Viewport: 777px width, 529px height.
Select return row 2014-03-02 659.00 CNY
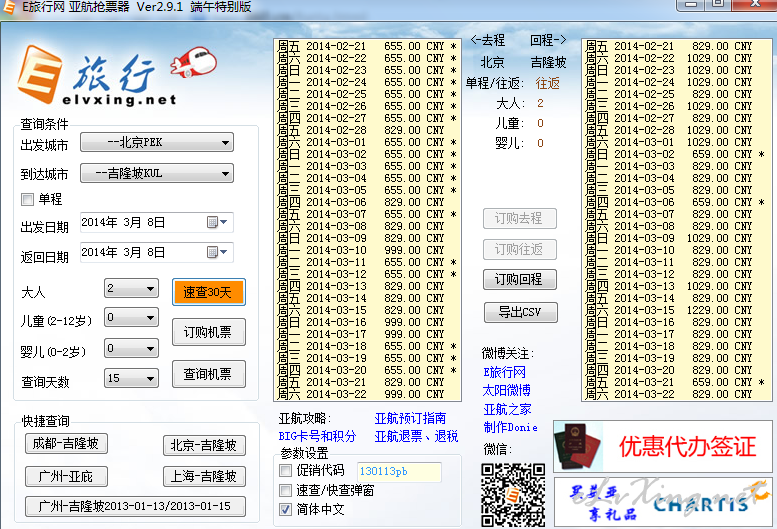(x=676, y=154)
